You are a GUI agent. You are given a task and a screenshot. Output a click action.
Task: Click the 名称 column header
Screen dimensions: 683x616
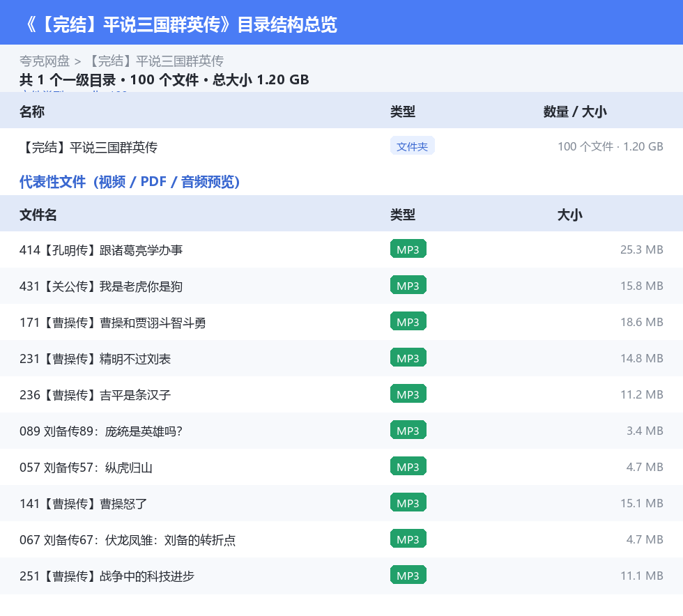(x=32, y=111)
